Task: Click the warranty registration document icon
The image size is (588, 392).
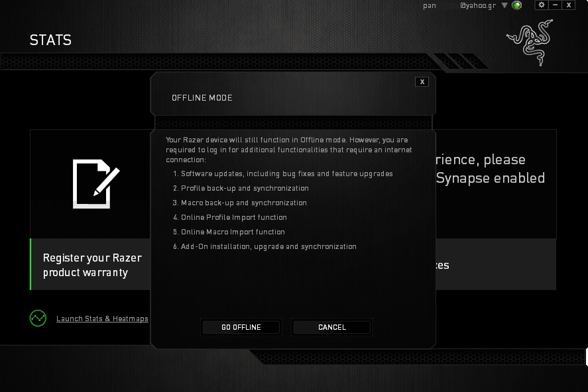Action: (96, 184)
